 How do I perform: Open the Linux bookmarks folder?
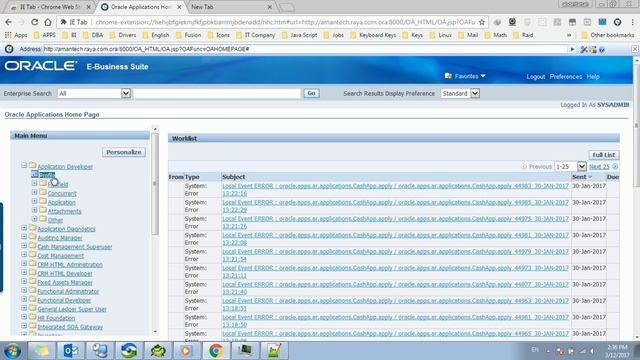click(x=441, y=35)
